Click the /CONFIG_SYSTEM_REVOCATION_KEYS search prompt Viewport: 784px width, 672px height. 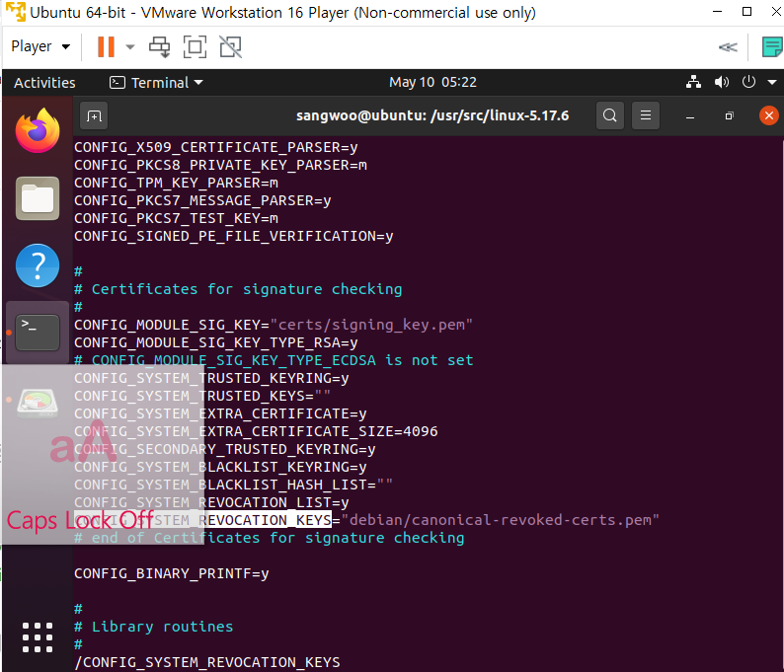(x=207, y=662)
